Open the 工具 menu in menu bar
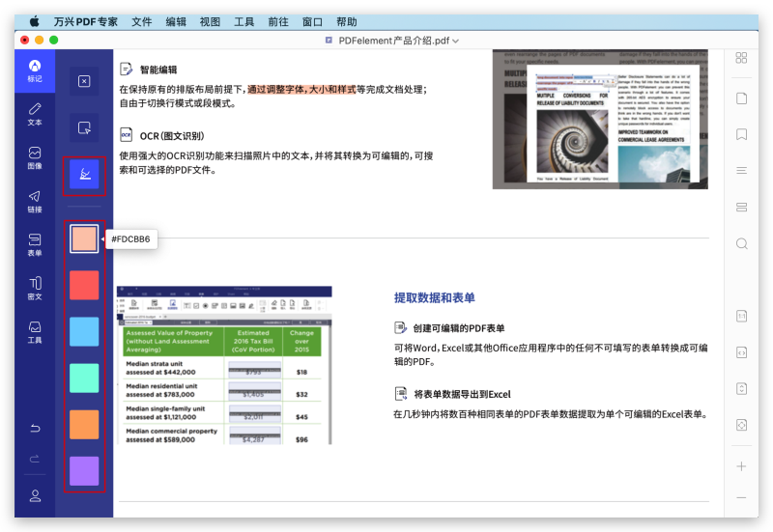The height and width of the screenshot is (532, 773). (244, 21)
